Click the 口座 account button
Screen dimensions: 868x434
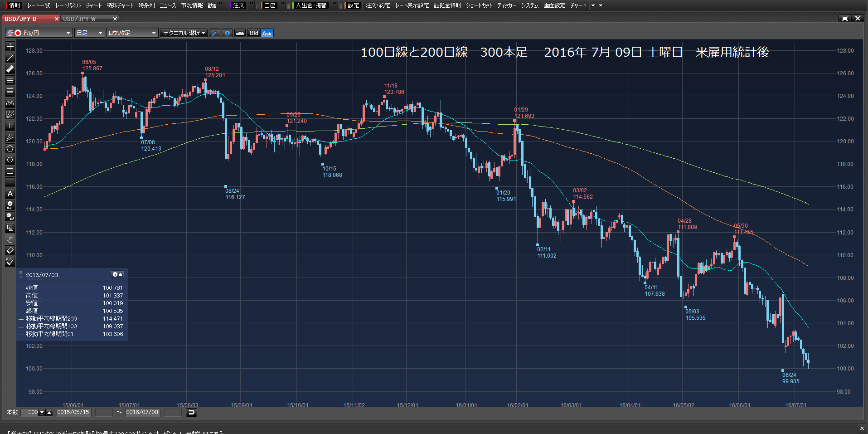270,5
